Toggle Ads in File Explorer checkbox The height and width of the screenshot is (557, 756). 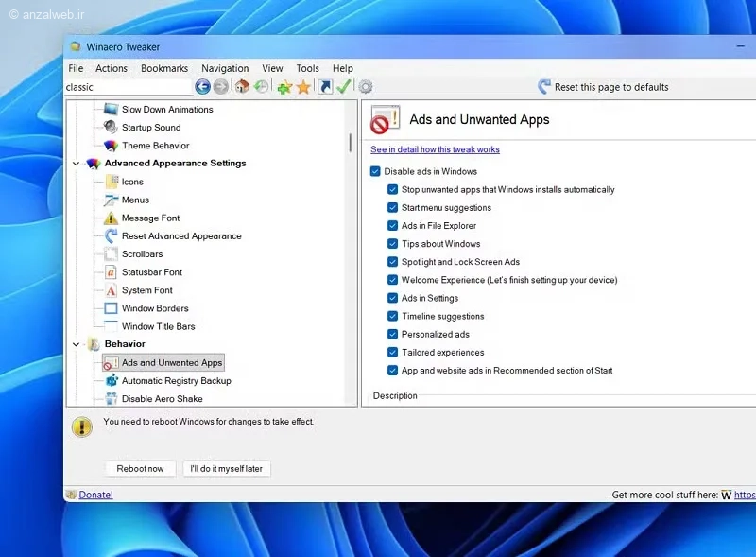[392, 225]
